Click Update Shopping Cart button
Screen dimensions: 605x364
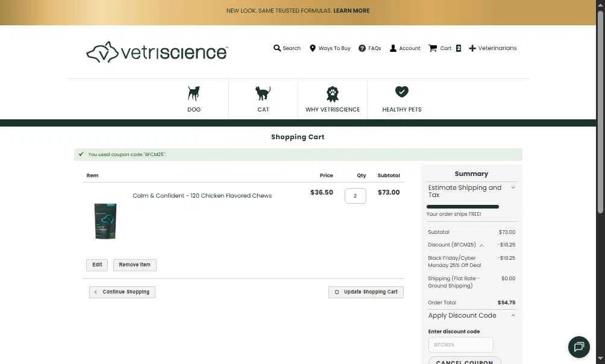click(x=366, y=292)
